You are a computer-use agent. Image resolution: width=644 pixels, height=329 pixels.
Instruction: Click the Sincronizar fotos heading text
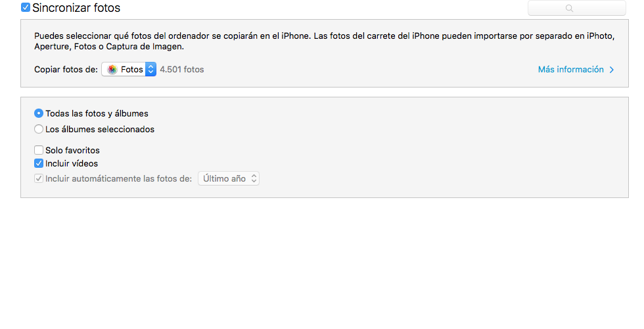coord(76,8)
